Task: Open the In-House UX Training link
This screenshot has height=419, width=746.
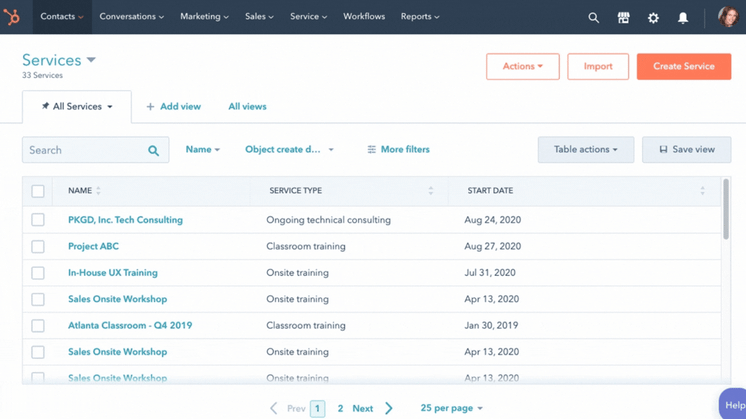Action: pyautogui.click(x=113, y=273)
